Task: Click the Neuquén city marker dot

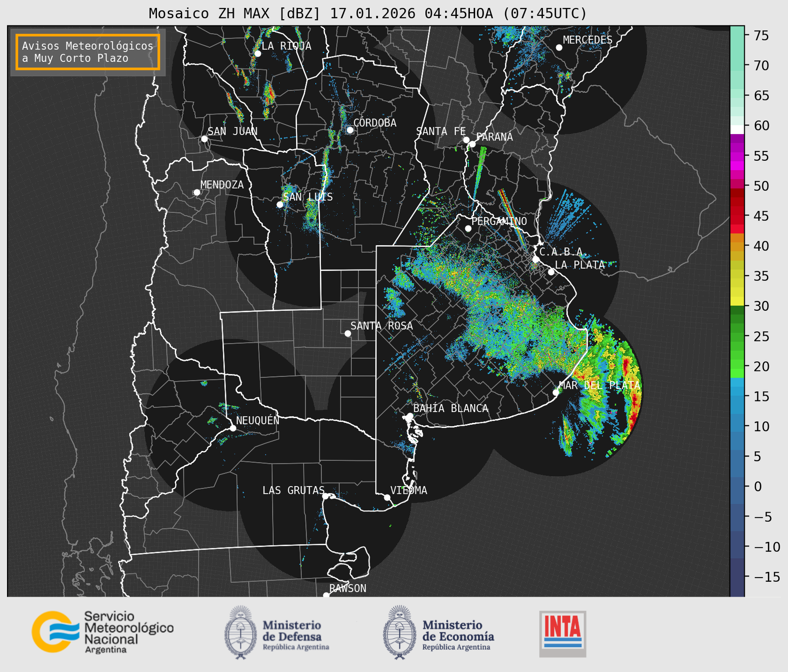Action: click(x=233, y=428)
